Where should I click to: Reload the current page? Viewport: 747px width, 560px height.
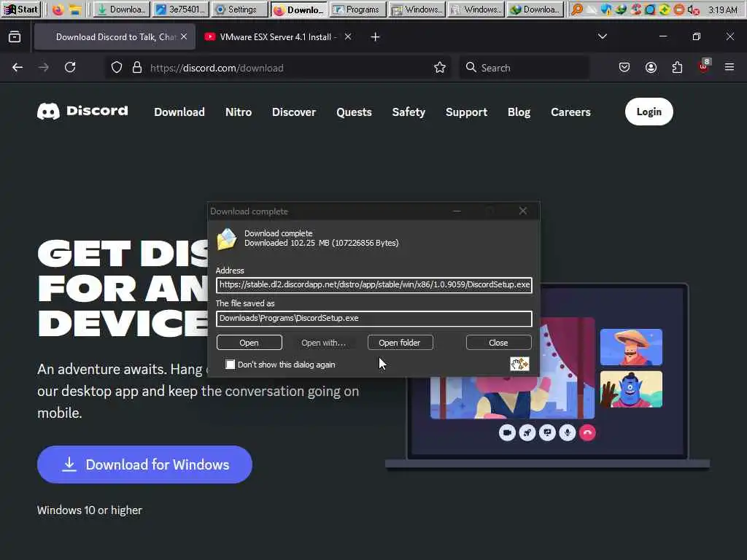(x=70, y=68)
